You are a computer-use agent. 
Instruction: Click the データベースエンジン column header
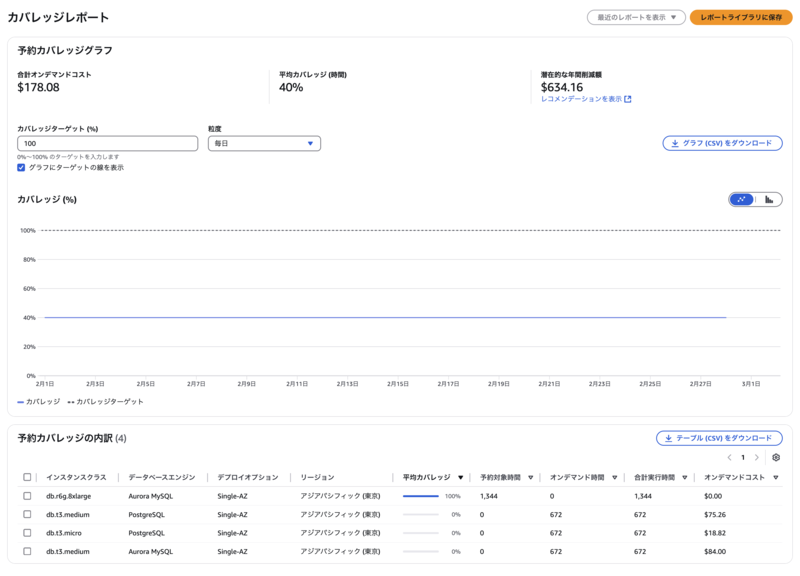(x=162, y=477)
